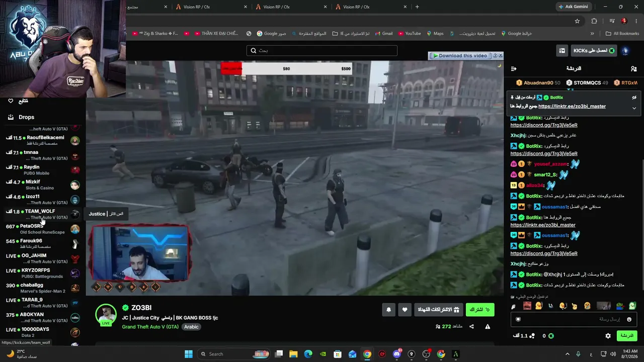The image size is (644, 362).
Task: Click the microphone icon in the system tray
Action: [x=578, y=354]
